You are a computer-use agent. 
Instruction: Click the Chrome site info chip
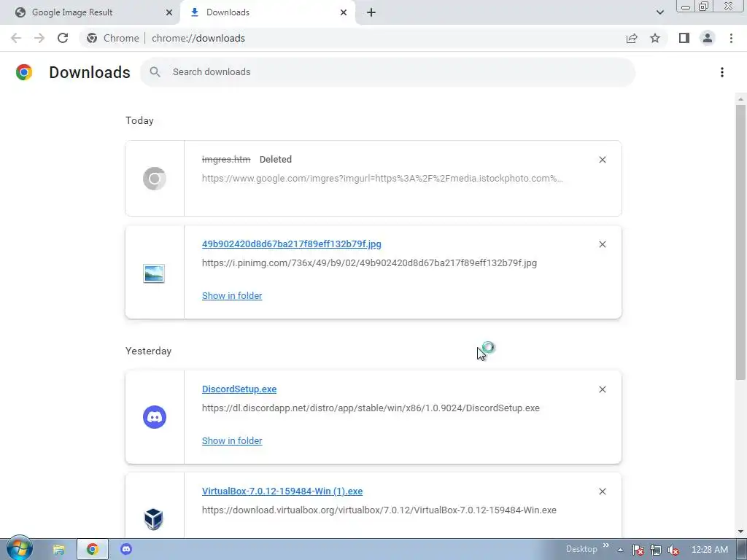(x=114, y=38)
